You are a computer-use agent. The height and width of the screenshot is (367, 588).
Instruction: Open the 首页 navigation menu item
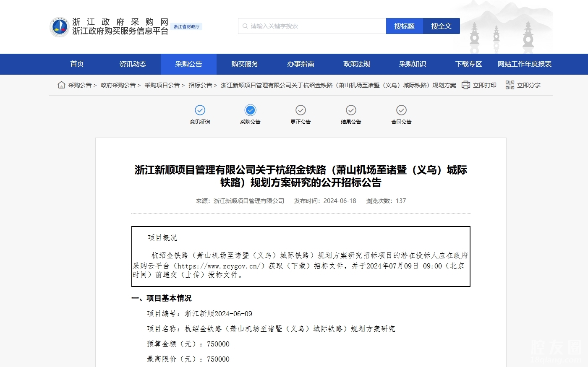[77, 64]
